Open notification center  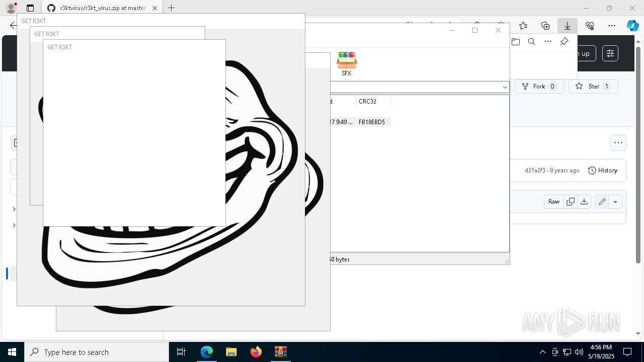[x=627, y=352]
